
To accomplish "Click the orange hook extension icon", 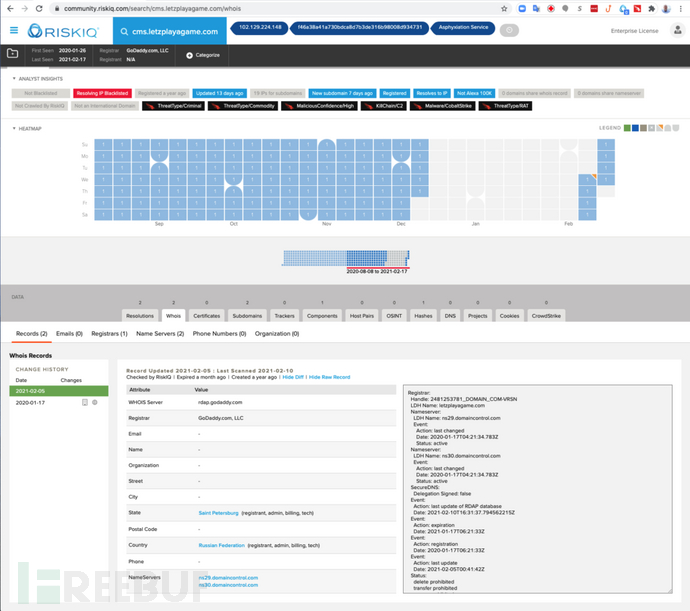I will pyautogui.click(x=608, y=8).
